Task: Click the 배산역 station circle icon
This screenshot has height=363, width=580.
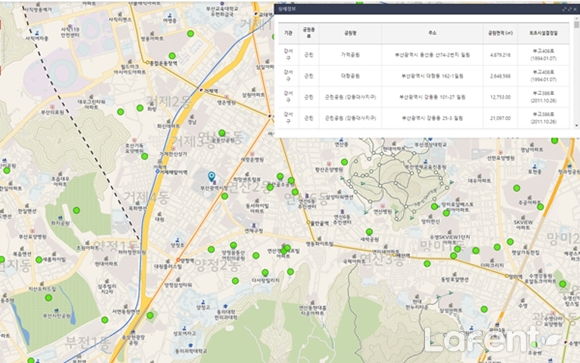Action: click(394, 255)
